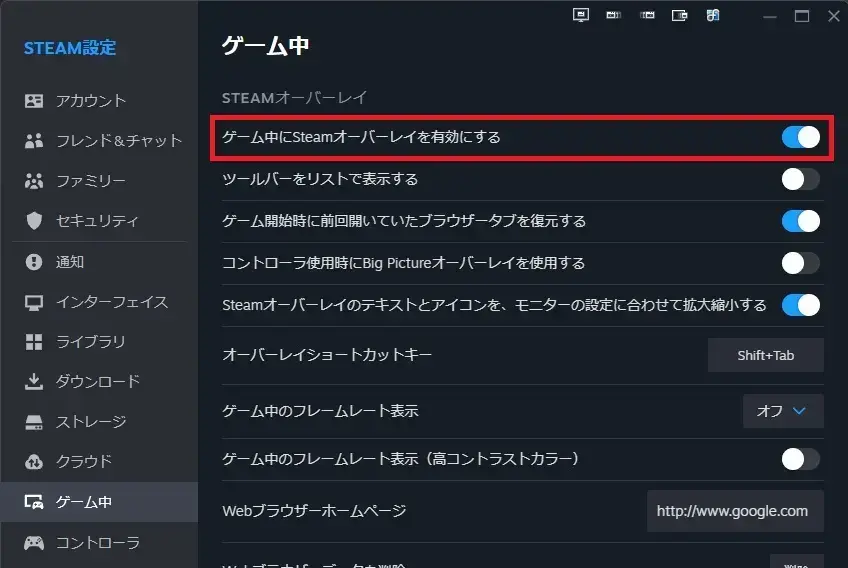Click the blue colored title bar icon

click(713, 15)
